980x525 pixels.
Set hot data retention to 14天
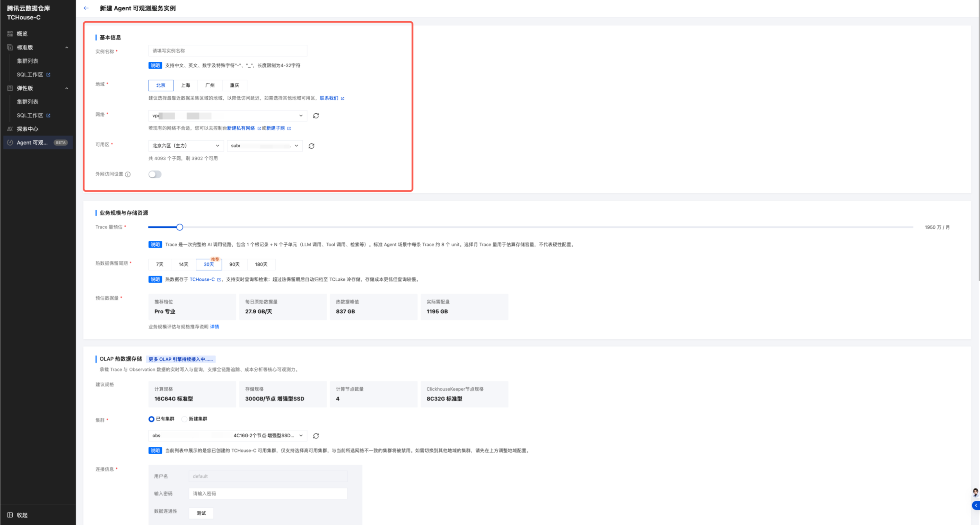coord(183,264)
